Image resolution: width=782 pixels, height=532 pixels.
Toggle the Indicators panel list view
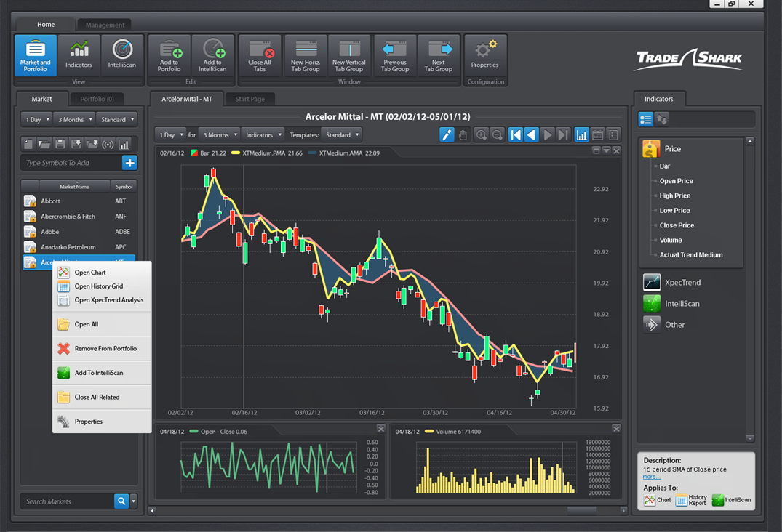[x=646, y=119]
